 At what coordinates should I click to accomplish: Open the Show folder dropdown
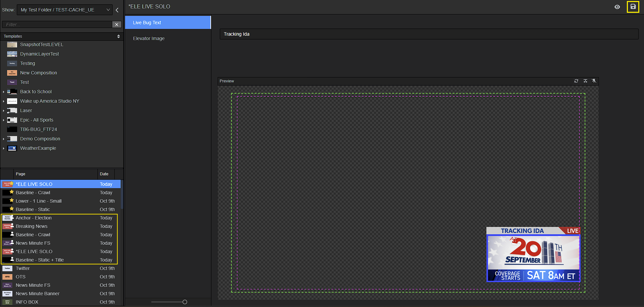pos(65,10)
